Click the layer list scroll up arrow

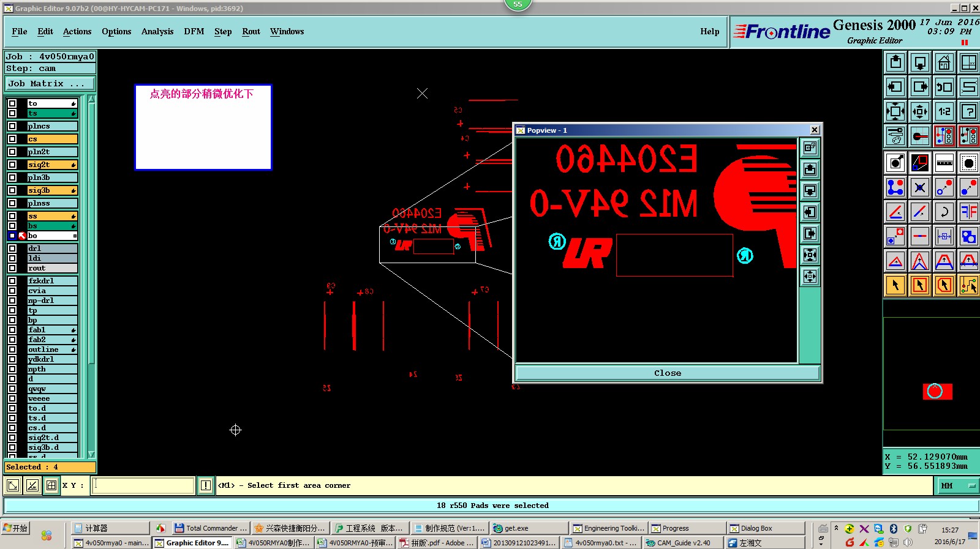(91, 99)
